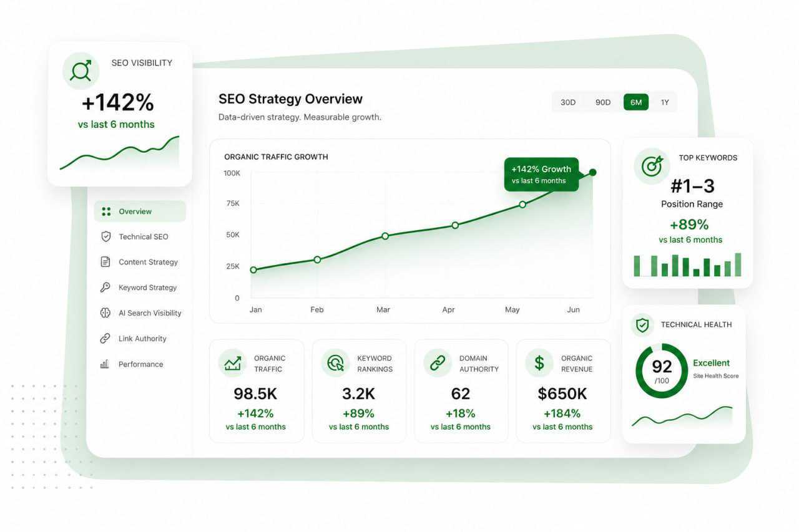799x532 pixels.
Task: Click the Mar data point on chart
Action: click(385, 236)
